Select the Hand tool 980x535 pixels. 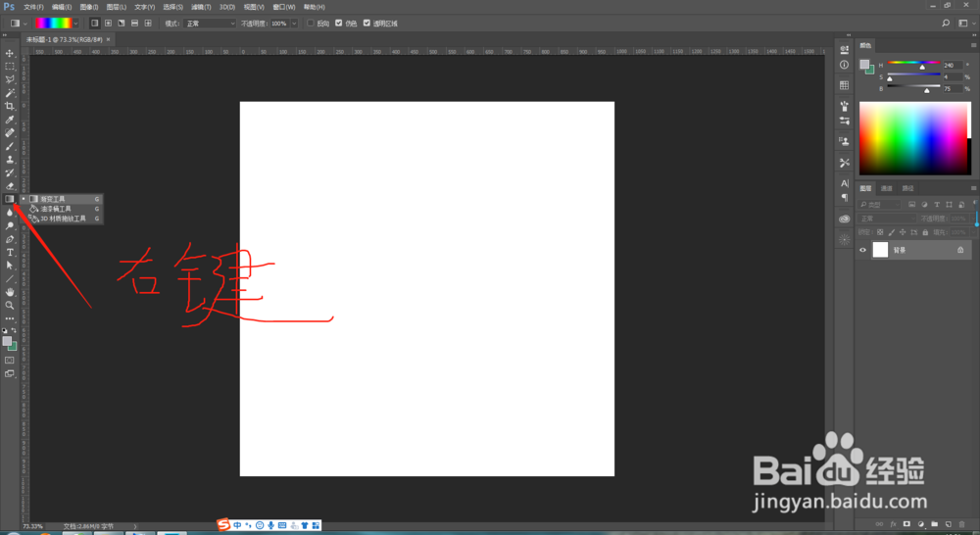point(10,292)
